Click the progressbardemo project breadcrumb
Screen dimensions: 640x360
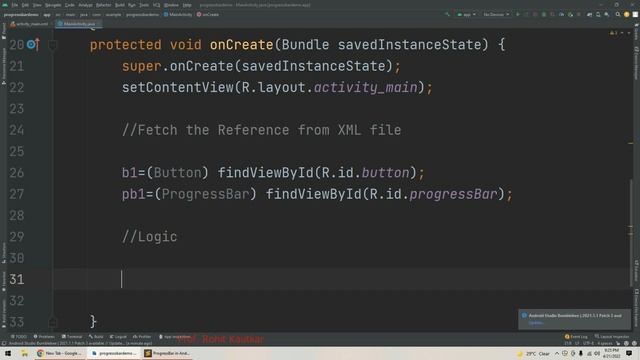pos(21,15)
